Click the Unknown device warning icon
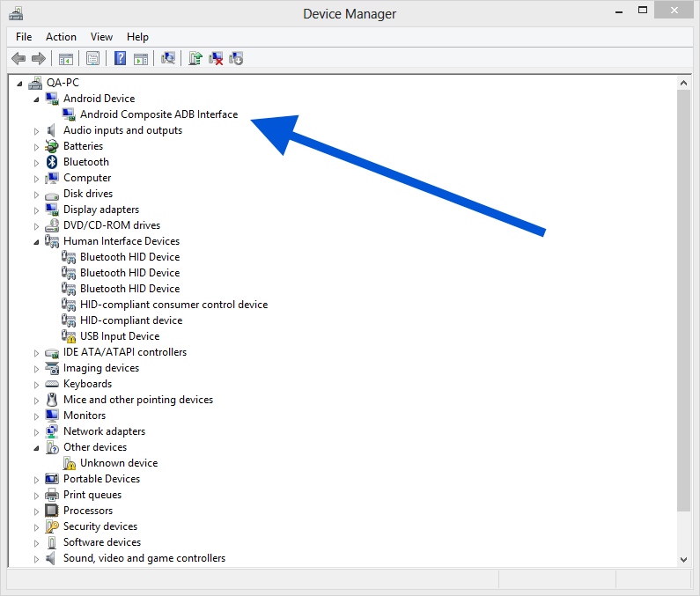Screen dimensions: 700x596 pyautogui.click(x=69, y=463)
